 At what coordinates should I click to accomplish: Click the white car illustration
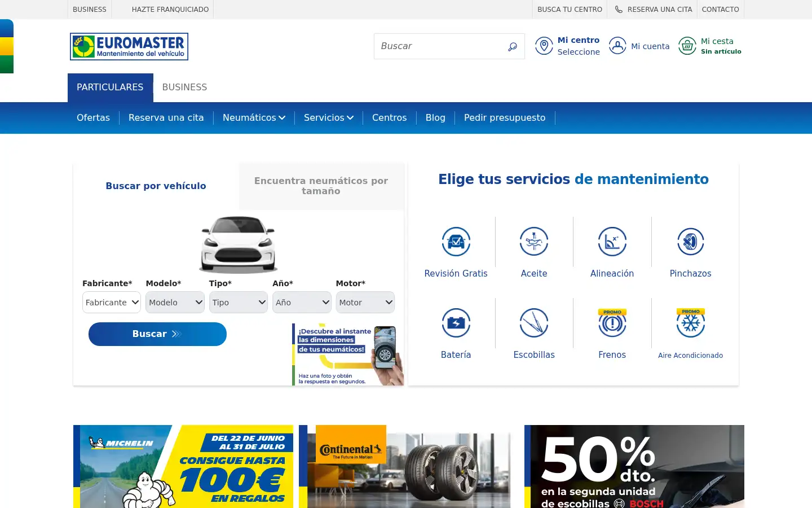pyautogui.click(x=239, y=244)
